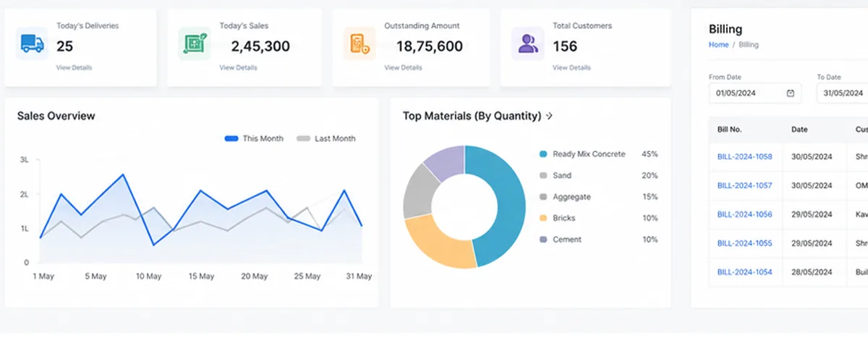Select Bricks legend color swatch
Image resolution: width=868 pixels, height=362 pixels.
tap(543, 218)
